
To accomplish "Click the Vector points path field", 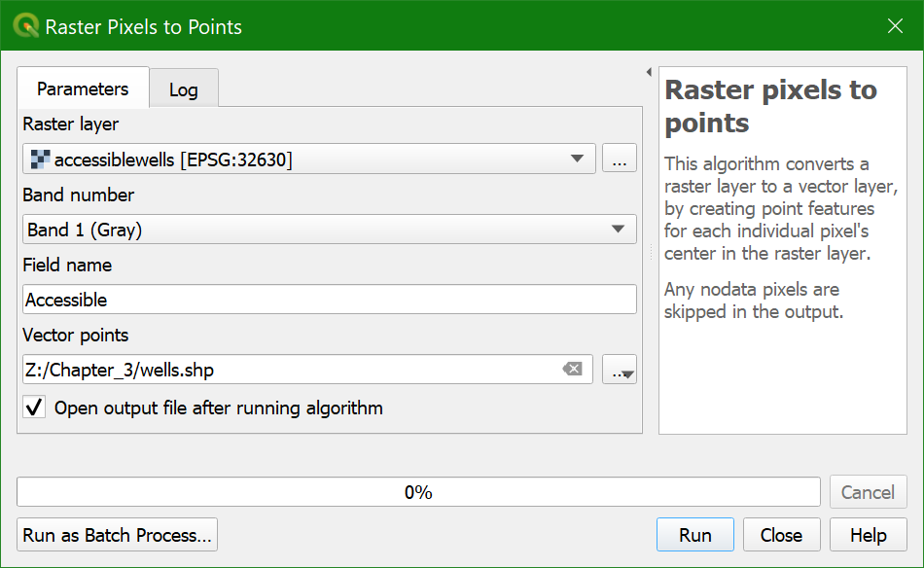I will (x=307, y=370).
